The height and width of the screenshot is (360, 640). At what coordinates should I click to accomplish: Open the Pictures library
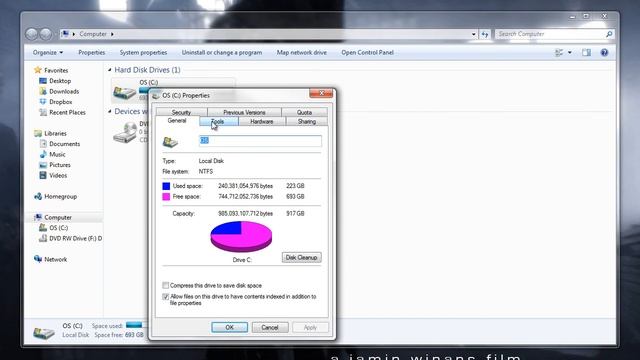60,165
